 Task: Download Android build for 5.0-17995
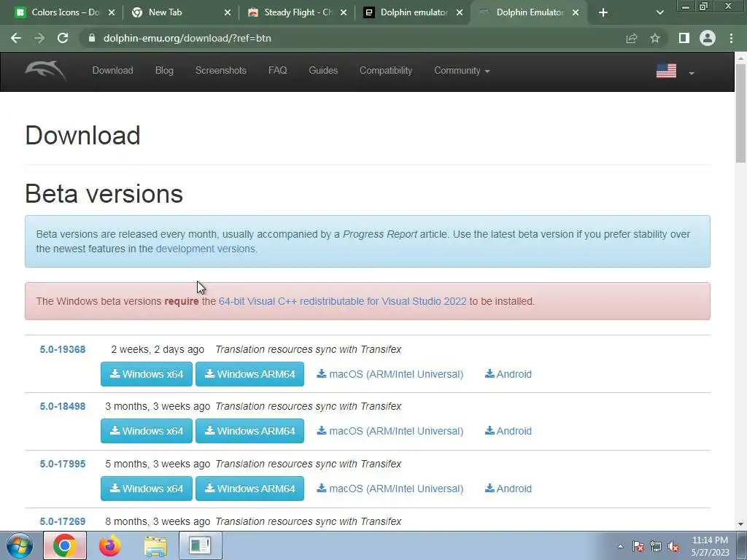[x=508, y=489]
